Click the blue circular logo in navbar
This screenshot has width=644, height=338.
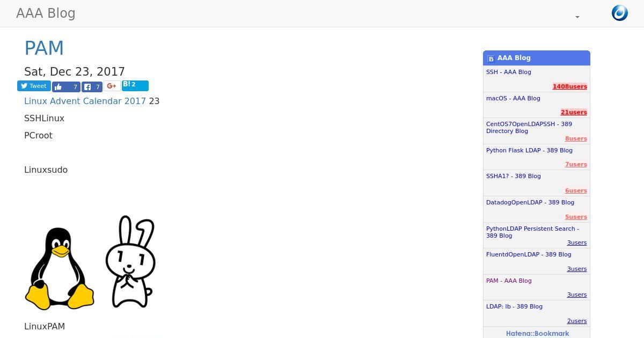coord(619,13)
